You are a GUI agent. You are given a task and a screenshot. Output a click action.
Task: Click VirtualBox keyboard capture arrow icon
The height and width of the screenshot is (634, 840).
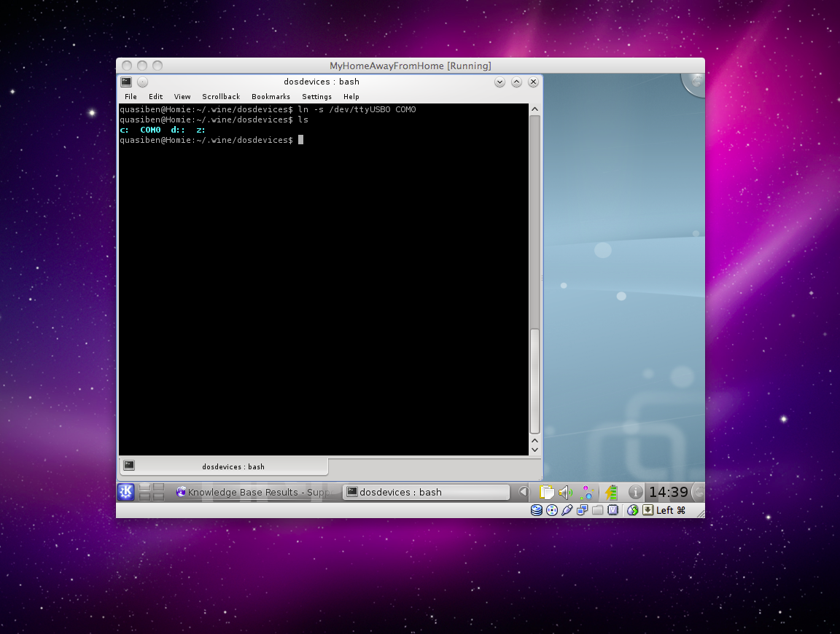tap(647, 510)
